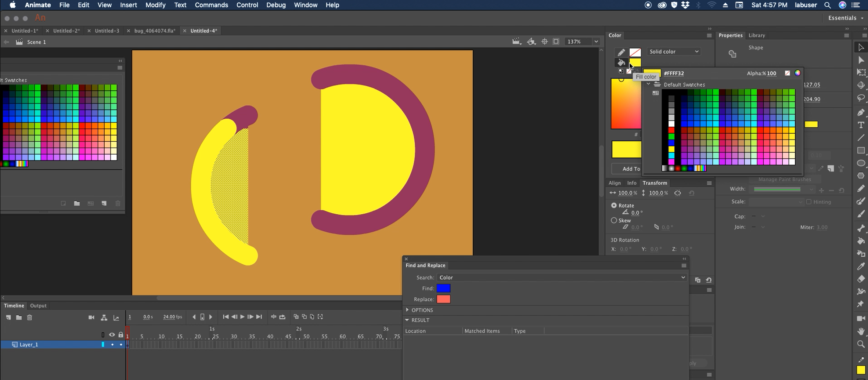Delete layer using timeline trash icon
This screenshot has width=868, height=380.
[x=30, y=317]
